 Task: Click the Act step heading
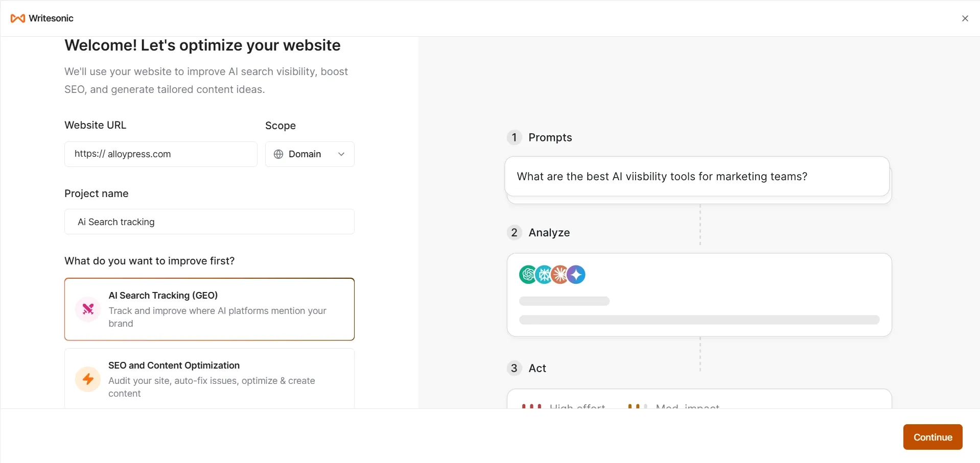(538, 369)
